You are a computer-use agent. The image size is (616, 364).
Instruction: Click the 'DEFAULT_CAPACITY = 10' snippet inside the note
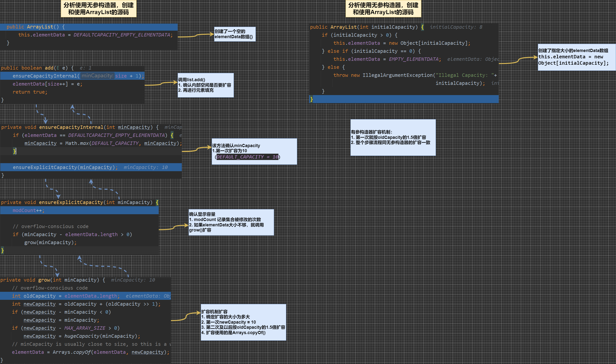click(x=248, y=157)
